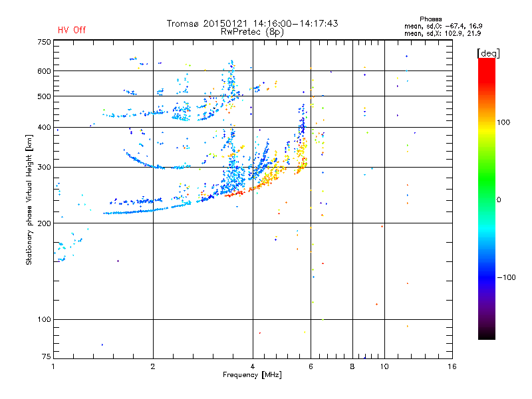532x399 pixels.
Task: Click the colorbar tick label "0"
Action: point(498,200)
